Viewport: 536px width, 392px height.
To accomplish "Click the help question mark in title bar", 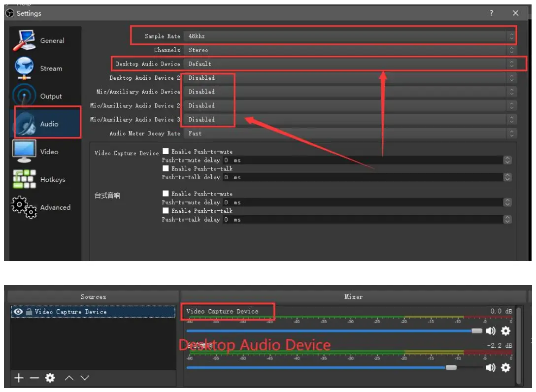I will [491, 13].
